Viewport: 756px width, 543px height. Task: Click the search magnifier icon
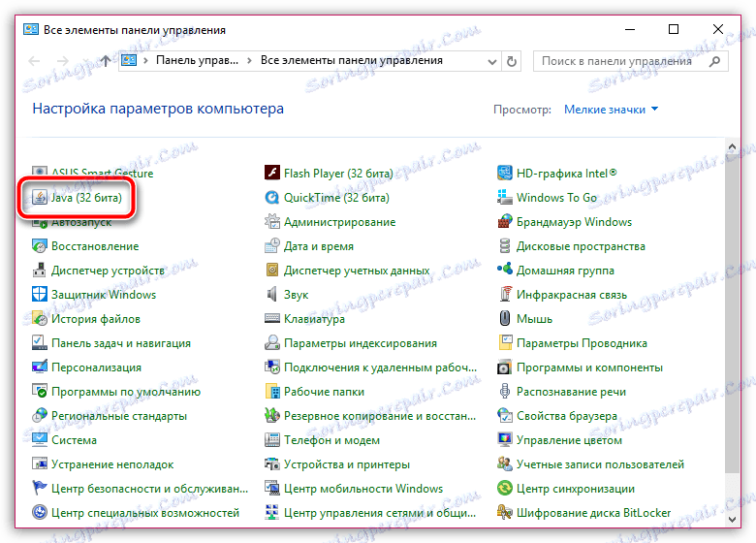[715, 61]
